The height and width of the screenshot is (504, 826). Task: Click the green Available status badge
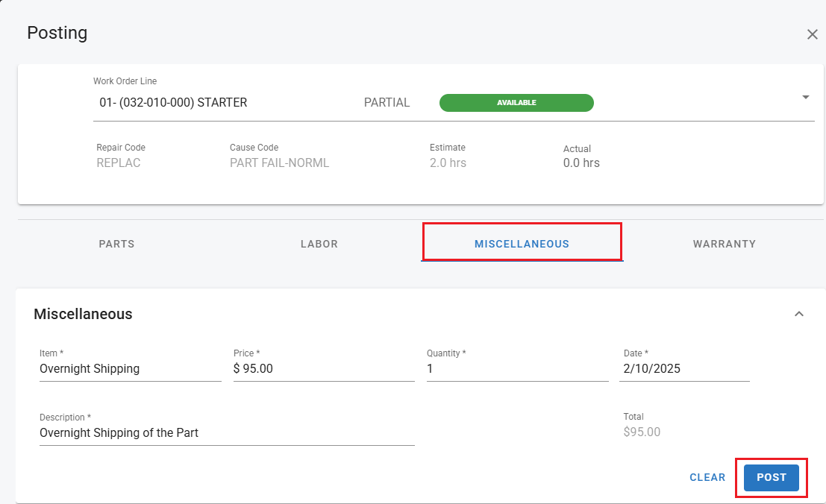pos(516,103)
